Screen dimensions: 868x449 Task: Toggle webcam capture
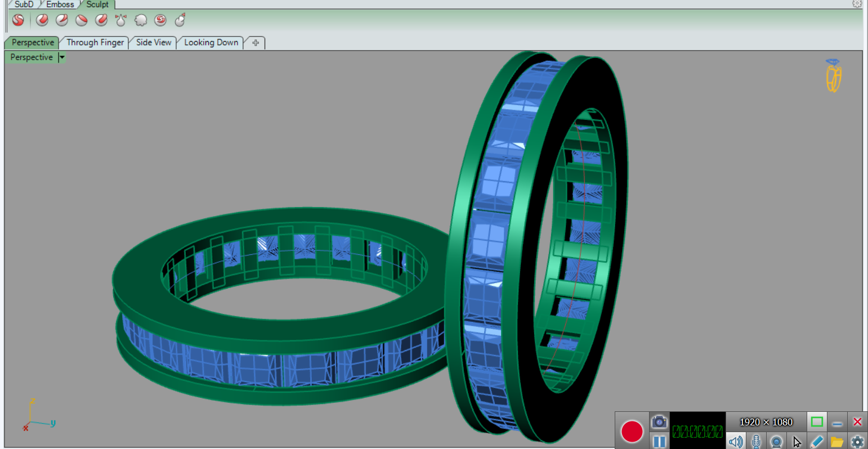(x=776, y=442)
